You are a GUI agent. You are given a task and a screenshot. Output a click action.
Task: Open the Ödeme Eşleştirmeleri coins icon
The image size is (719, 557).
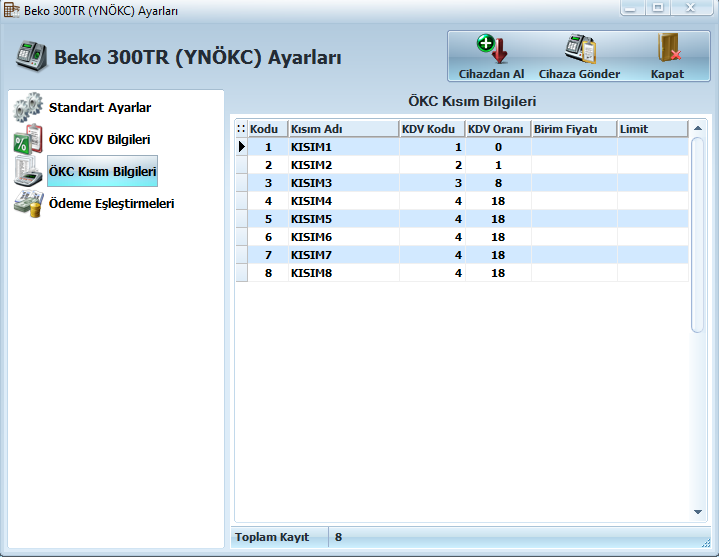click(28, 204)
